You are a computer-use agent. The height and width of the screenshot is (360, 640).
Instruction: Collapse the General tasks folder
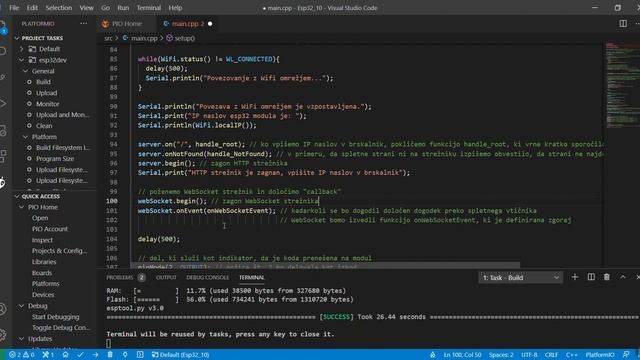(26, 71)
